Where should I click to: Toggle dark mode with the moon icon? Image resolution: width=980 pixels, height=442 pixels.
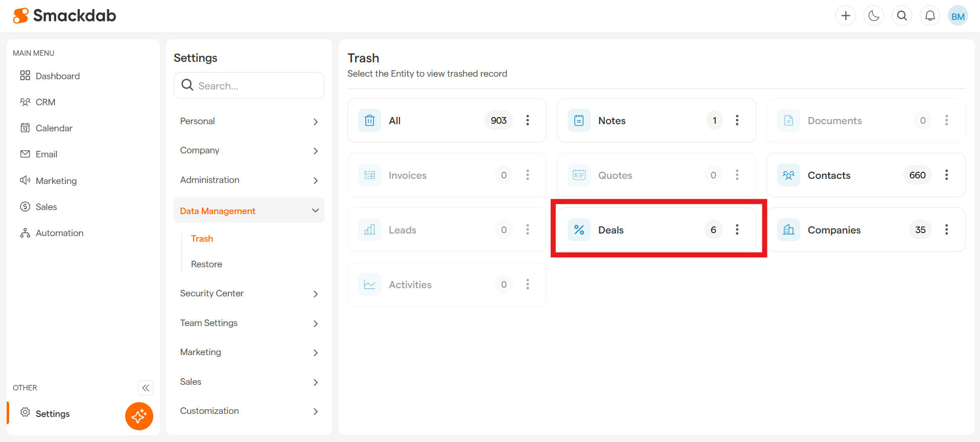(x=874, y=16)
